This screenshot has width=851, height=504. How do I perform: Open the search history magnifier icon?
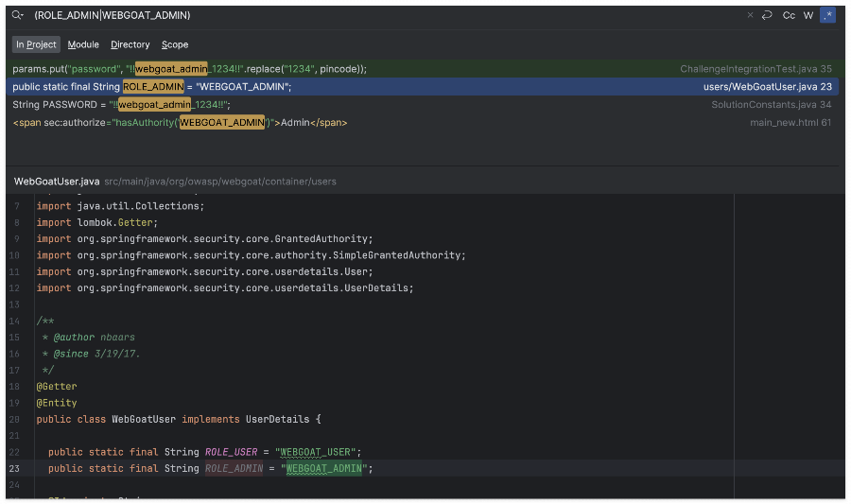[x=17, y=15]
